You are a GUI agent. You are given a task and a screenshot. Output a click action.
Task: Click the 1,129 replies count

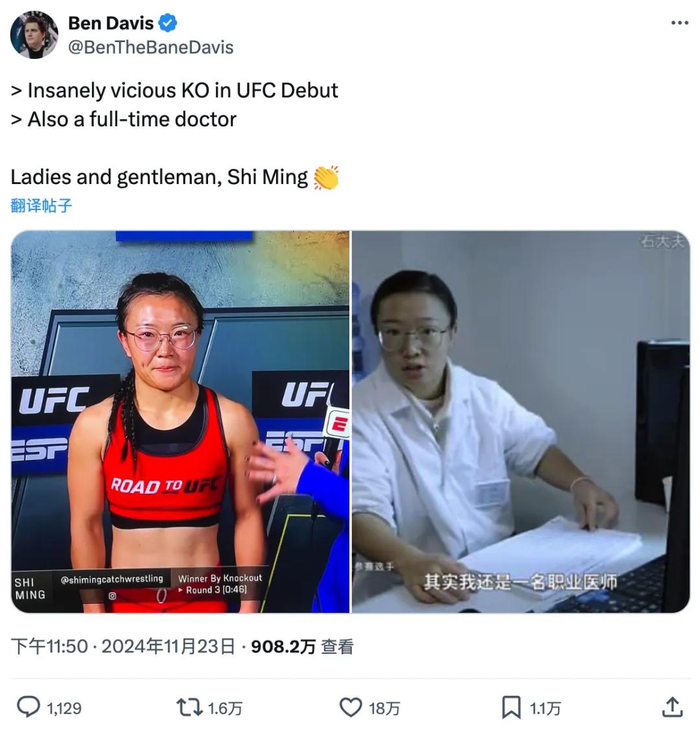(64, 708)
